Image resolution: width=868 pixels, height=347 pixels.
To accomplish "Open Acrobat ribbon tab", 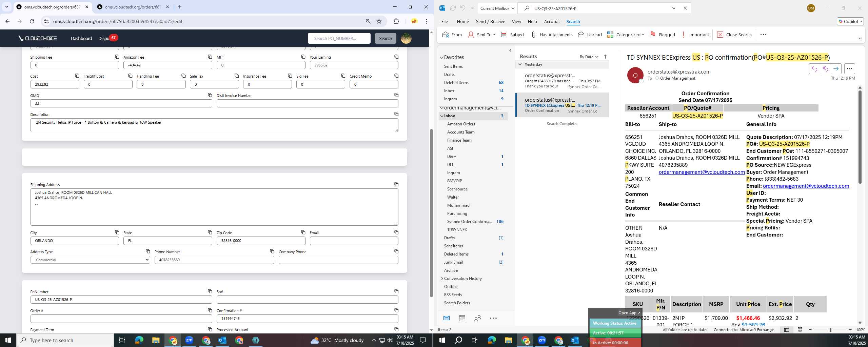I will coord(552,21).
